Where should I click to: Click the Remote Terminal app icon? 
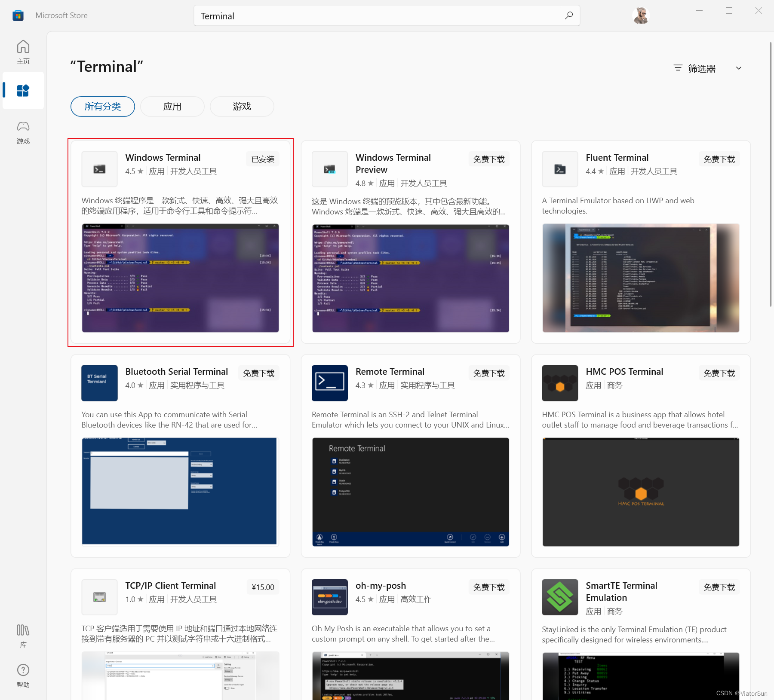coord(330,383)
